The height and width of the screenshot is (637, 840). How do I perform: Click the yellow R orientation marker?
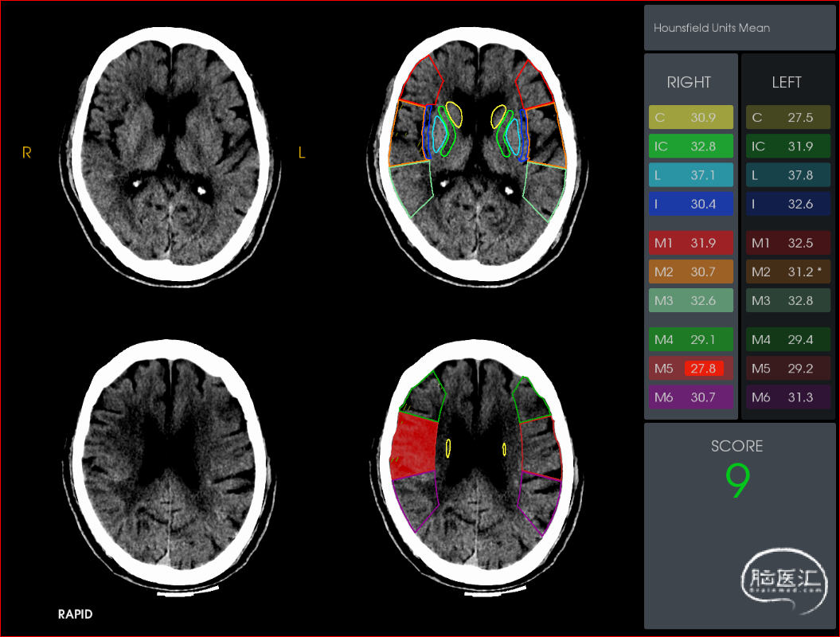pos(27,153)
